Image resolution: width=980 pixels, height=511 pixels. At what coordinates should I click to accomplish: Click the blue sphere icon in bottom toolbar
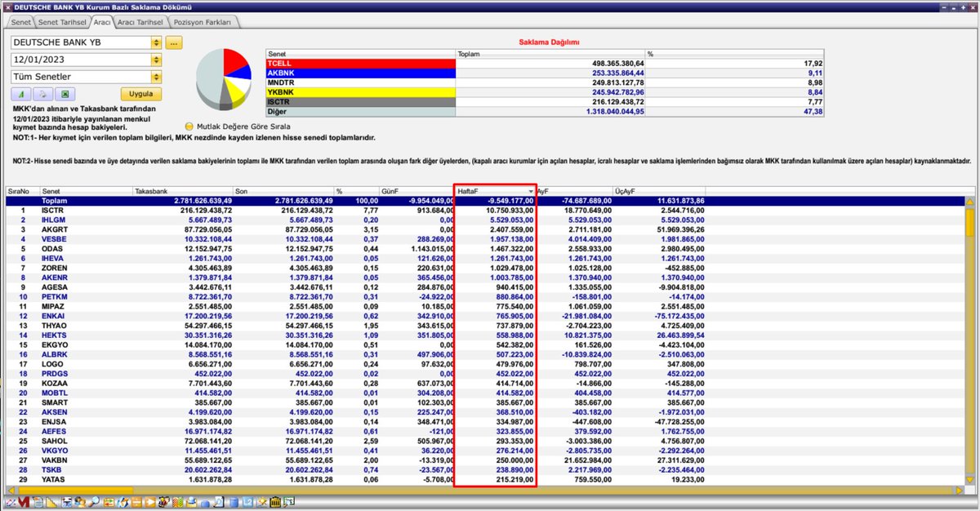coord(206,503)
